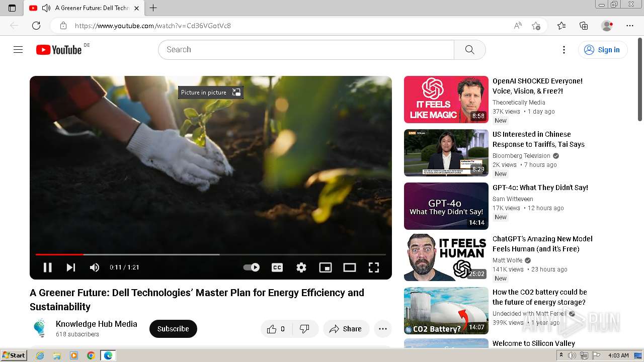Open Edge favorites list
Image resolution: width=644 pixels, height=362 pixels.
[561, 26]
